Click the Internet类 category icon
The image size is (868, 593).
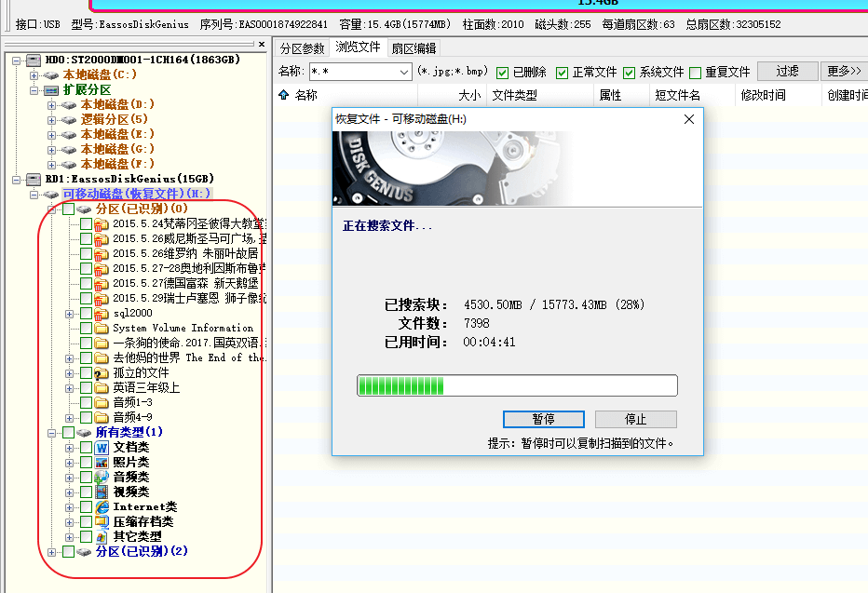(x=102, y=507)
